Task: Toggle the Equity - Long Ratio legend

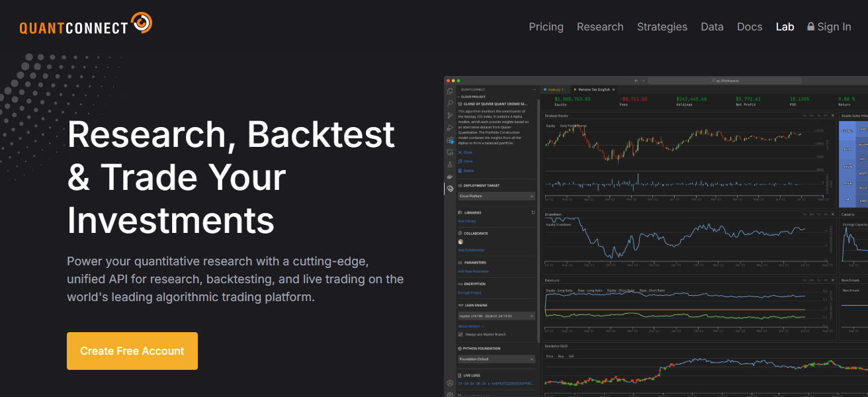Action: 560,290
